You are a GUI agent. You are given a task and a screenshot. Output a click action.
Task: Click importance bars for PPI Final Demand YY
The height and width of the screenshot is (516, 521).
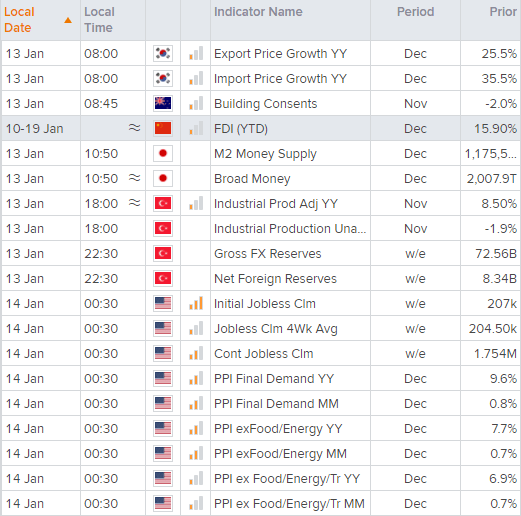[196, 378]
